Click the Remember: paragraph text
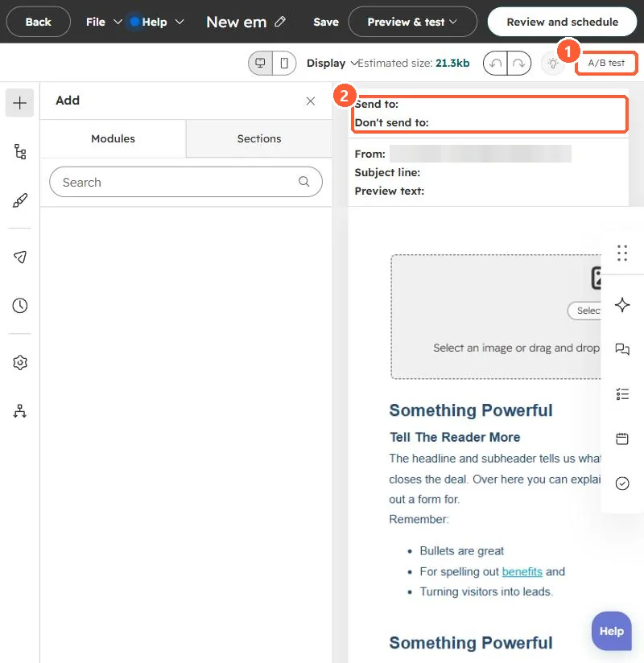The image size is (644, 663). pos(419,519)
